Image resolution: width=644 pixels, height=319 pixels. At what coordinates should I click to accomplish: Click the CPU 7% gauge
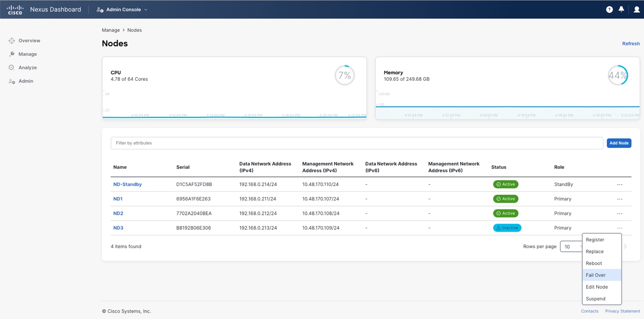[345, 75]
